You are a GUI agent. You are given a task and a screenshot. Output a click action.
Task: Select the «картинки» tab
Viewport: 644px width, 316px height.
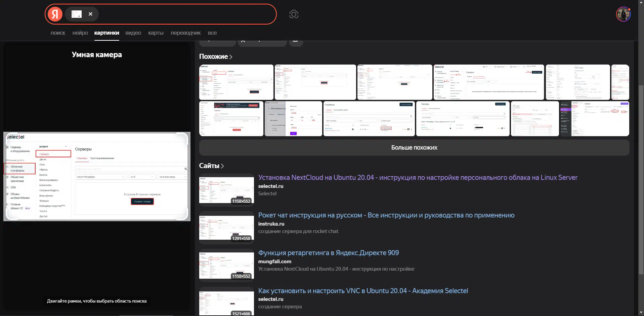point(106,33)
